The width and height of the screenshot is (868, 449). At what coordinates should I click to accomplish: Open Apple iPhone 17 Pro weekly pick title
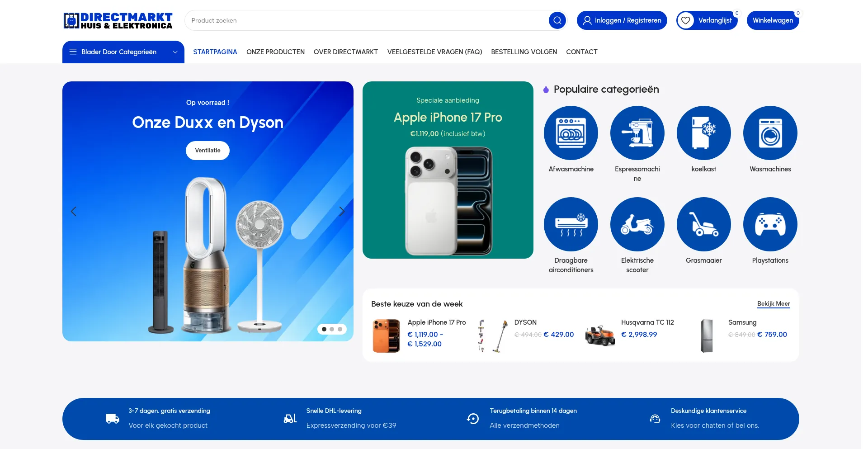(437, 322)
